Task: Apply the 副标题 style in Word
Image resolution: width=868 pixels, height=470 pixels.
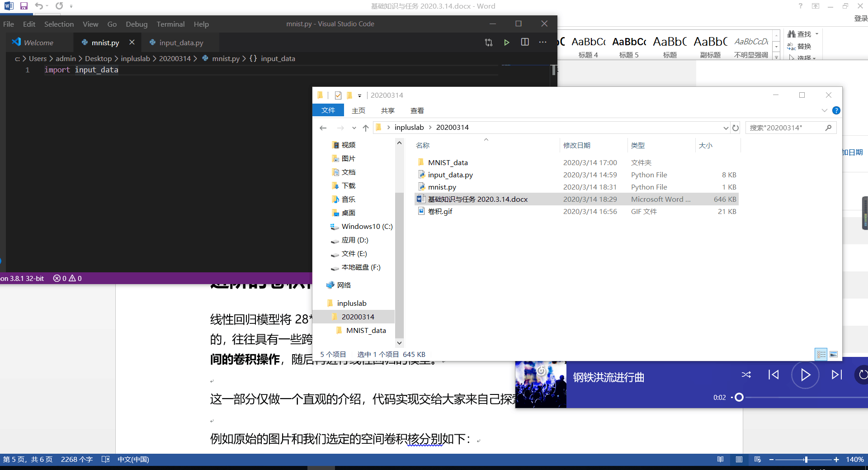Action: pyautogui.click(x=710, y=47)
